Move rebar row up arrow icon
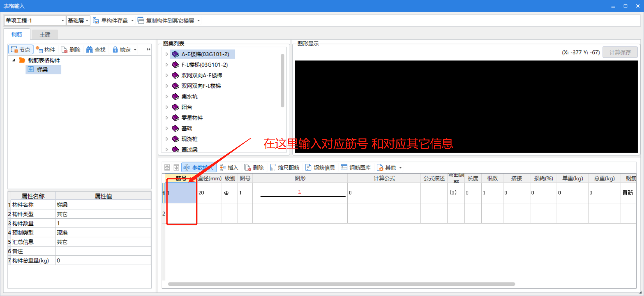The height and width of the screenshot is (296, 644). (167, 167)
